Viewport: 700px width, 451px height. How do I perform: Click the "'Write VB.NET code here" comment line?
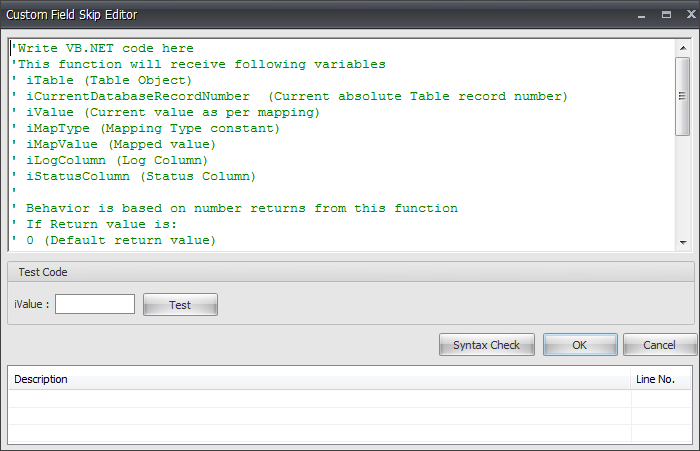[103, 48]
